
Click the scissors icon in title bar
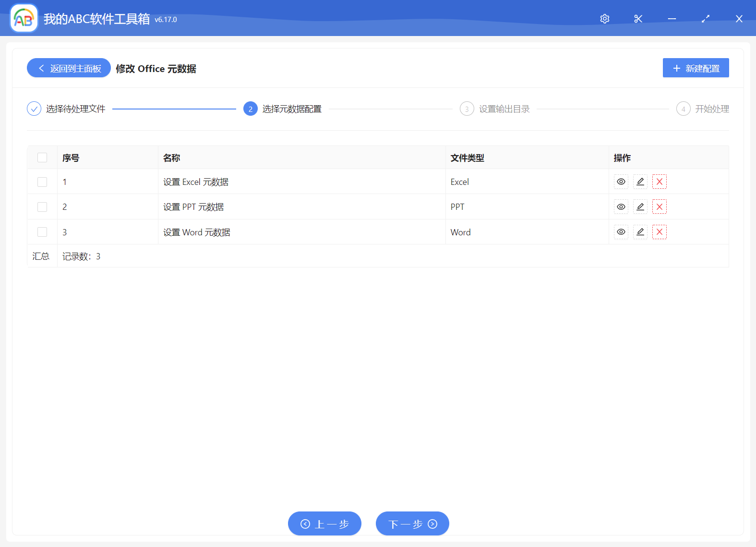pyautogui.click(x=638, y=19)
